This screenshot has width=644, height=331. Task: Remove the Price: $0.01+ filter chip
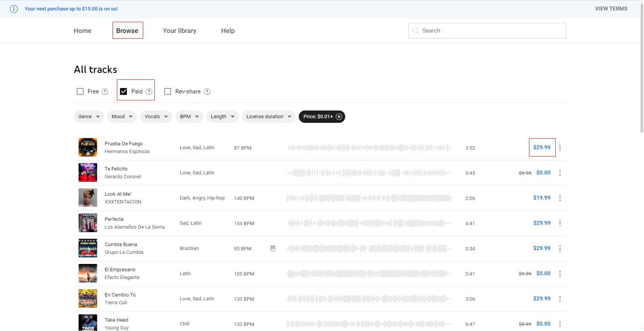coord(339,117)
